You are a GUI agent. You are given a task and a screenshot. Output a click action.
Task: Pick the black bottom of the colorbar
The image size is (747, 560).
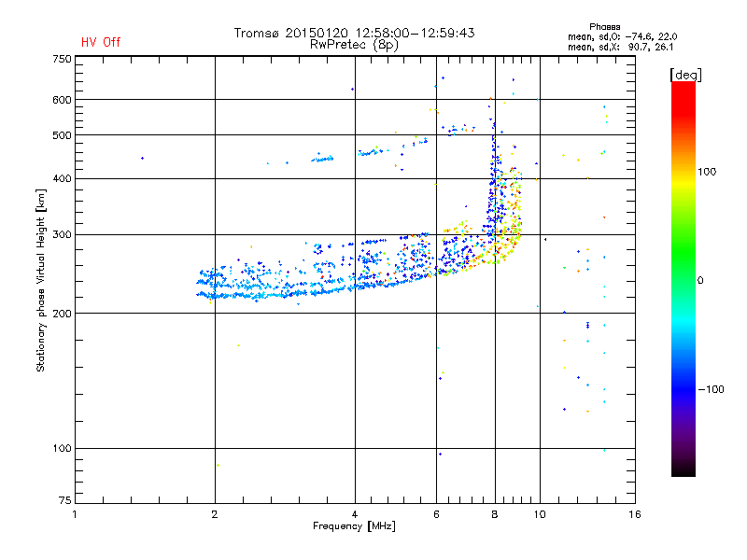[x=683, y=471]
